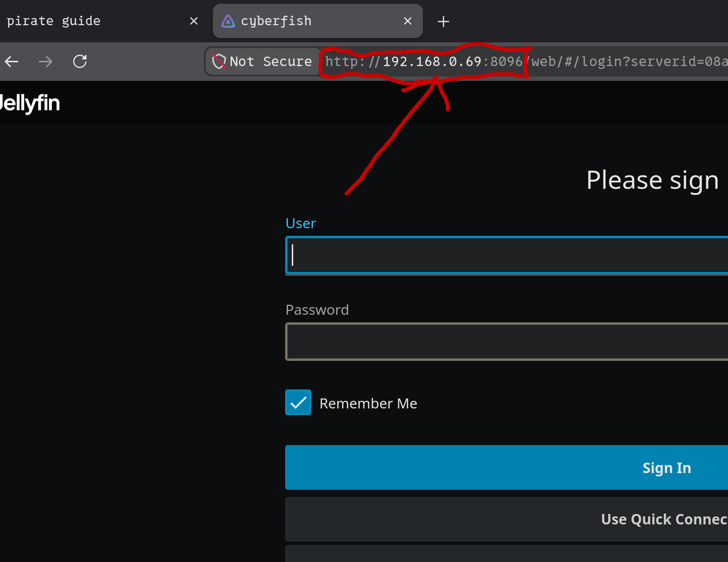Screen dimensions: 728x562
Task: Choose Use Quick Connect
Action: pyautogui.click(x=507, y=519)
